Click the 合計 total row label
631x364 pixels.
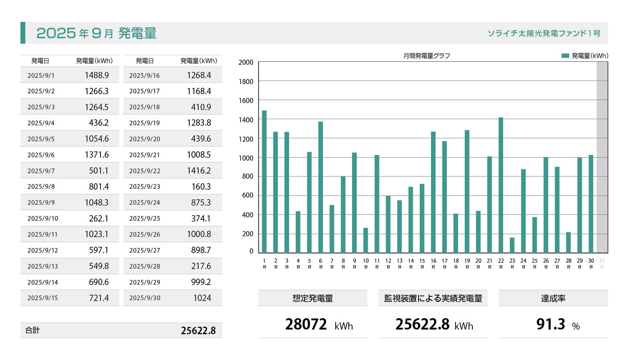[32, 330]
